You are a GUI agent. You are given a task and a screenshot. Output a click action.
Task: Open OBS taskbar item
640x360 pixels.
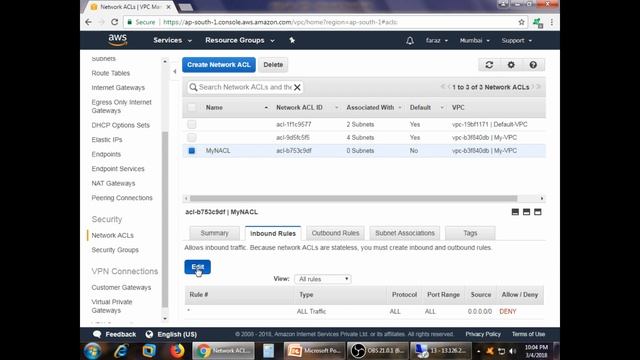coord(378,351)
